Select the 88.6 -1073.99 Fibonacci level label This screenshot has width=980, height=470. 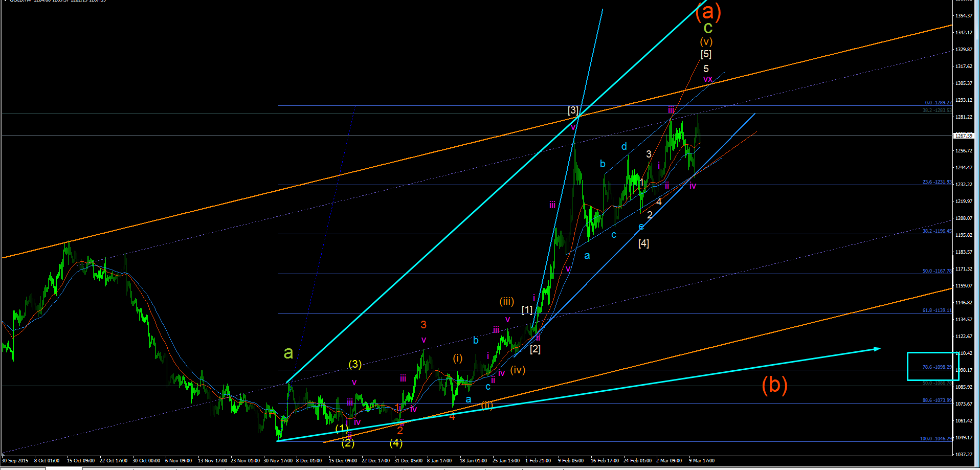click(x=938, y=400)
